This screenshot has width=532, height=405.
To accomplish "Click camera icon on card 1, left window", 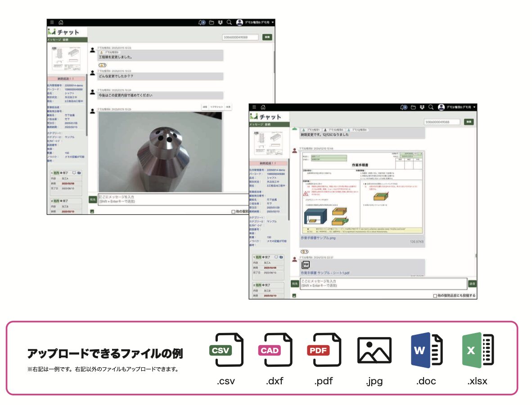I will [x=79, y=173].
